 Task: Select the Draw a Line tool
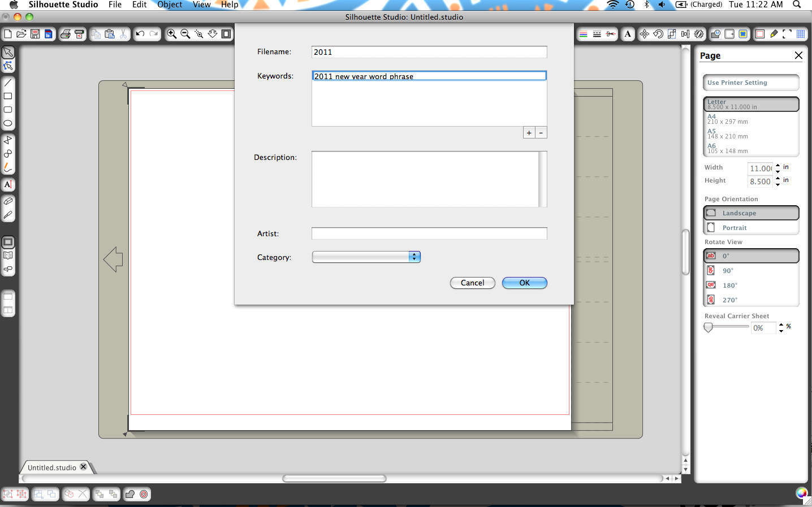(8, 83)
